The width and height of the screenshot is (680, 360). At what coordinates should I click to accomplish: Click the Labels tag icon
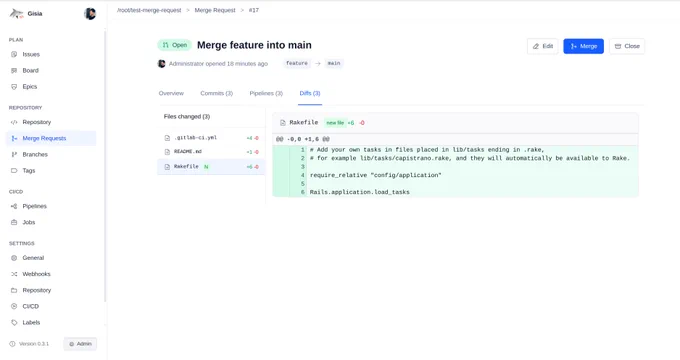14,322
